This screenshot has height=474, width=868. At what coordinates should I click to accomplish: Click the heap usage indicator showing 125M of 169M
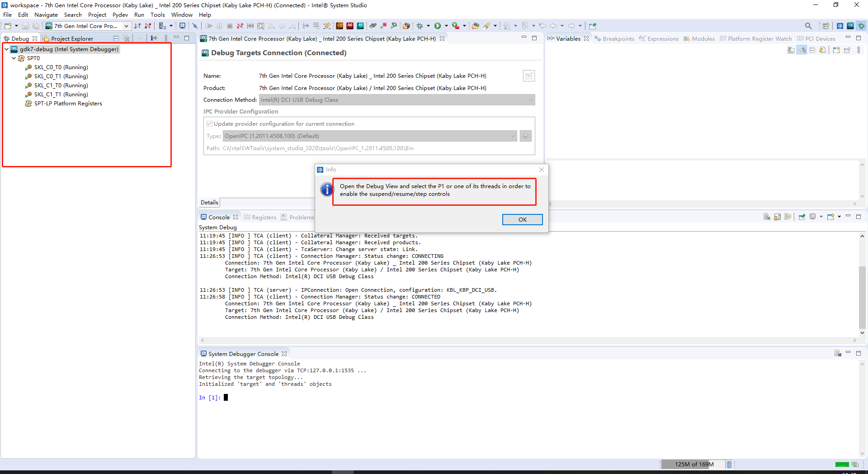[694, 465]
